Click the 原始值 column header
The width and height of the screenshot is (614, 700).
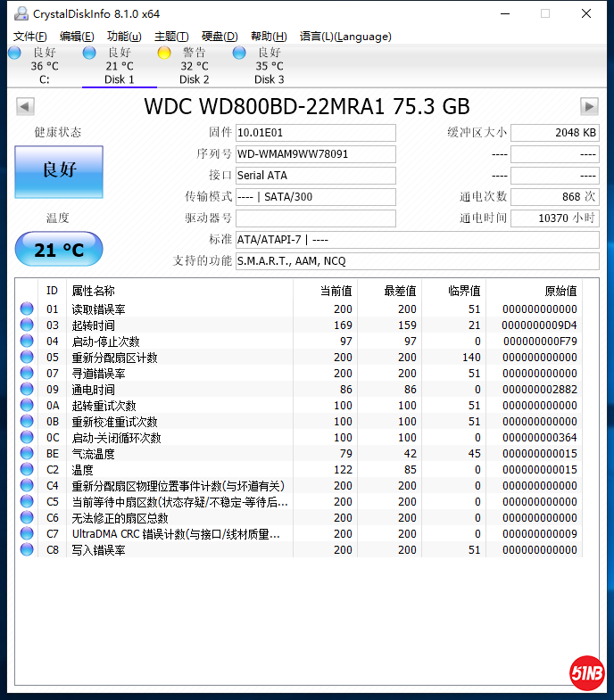(560, 291)
